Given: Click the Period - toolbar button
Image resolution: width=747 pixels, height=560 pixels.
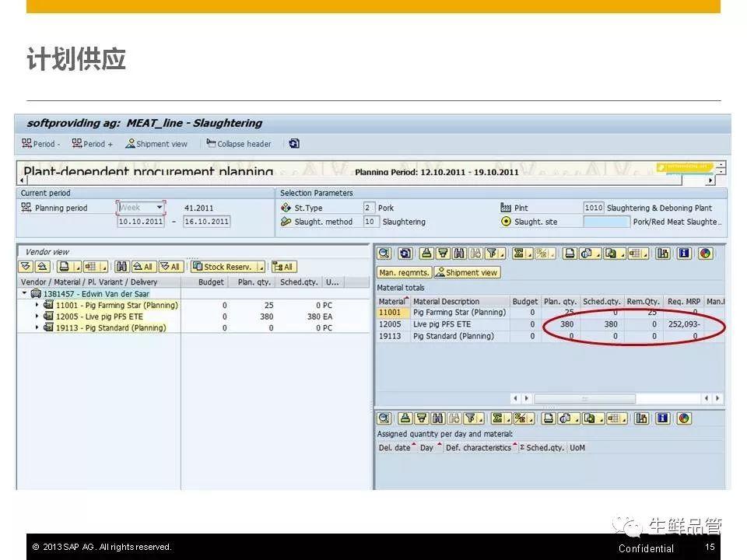Looking at the screenshot, I should coord(41,144).
